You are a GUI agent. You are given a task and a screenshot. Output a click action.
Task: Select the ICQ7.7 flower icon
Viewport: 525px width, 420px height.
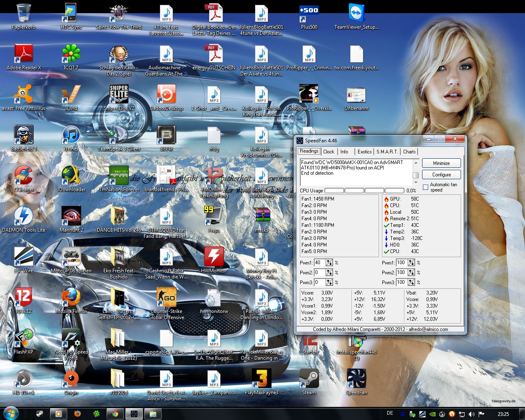pos(71,57)
